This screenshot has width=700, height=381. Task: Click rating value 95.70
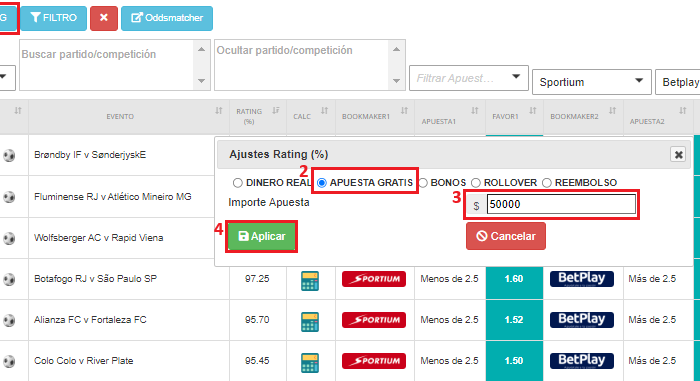pyautogui.click(x=257, y=320)
